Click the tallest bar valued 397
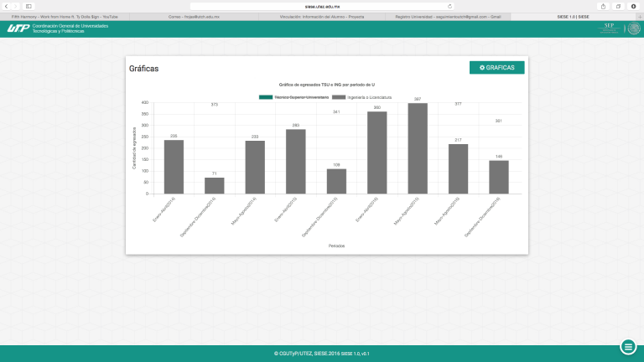This screenshot has height=362, width=644. [418, 148]
